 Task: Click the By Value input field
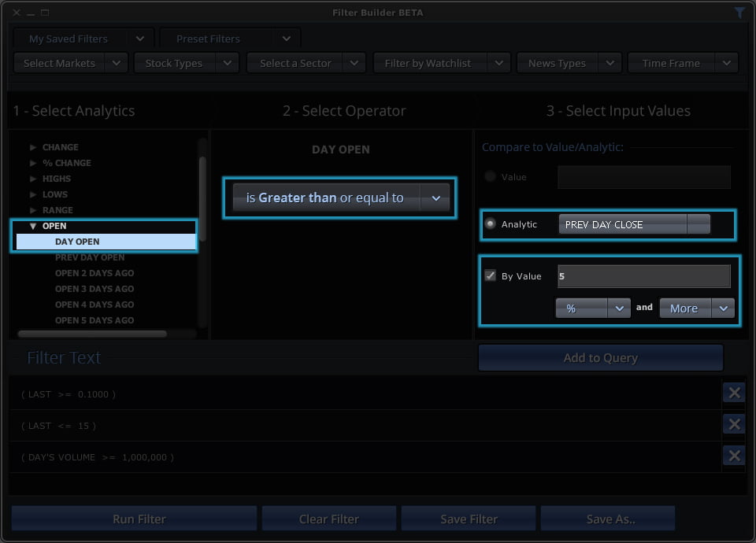pos(643,276)
